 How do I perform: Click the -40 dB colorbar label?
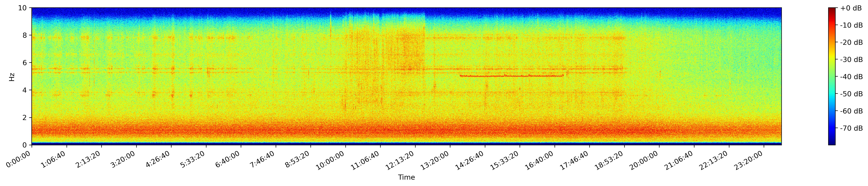tap(852, 77)
